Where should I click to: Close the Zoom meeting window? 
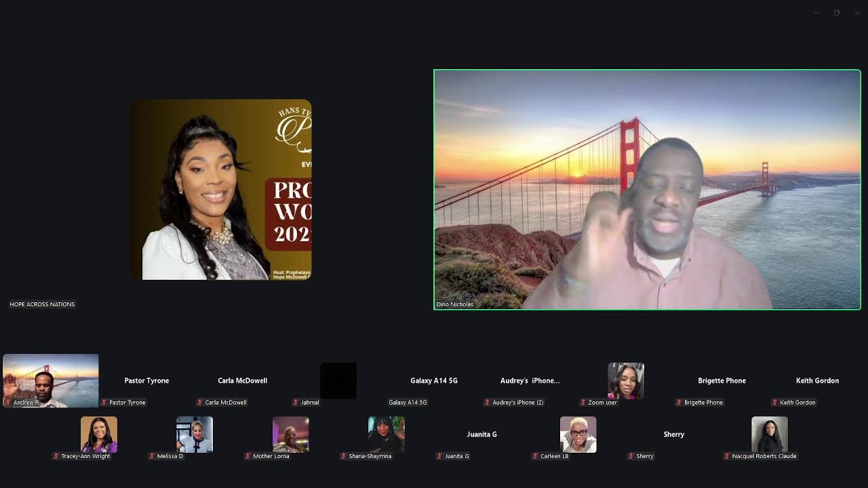click(857, 13)
